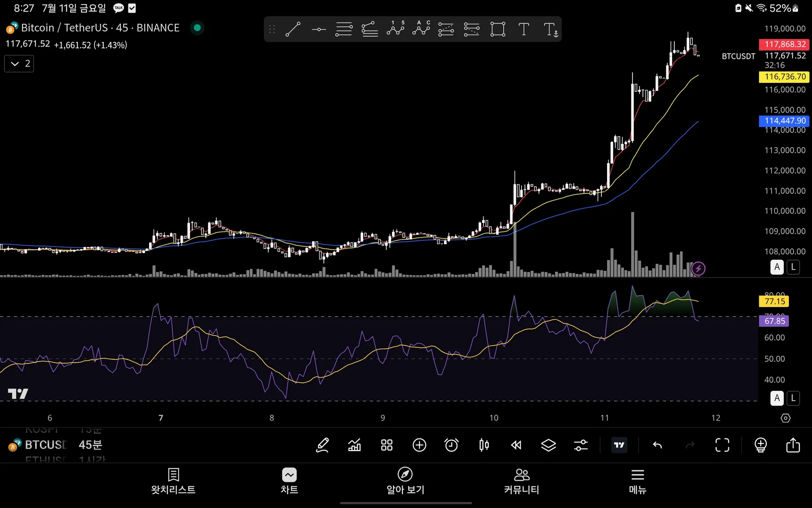Viewport: 812px width, 508px height.
Task: Tap the current price 117,671.52 in header
Action: pyautogui.click(x=28, y=44)
